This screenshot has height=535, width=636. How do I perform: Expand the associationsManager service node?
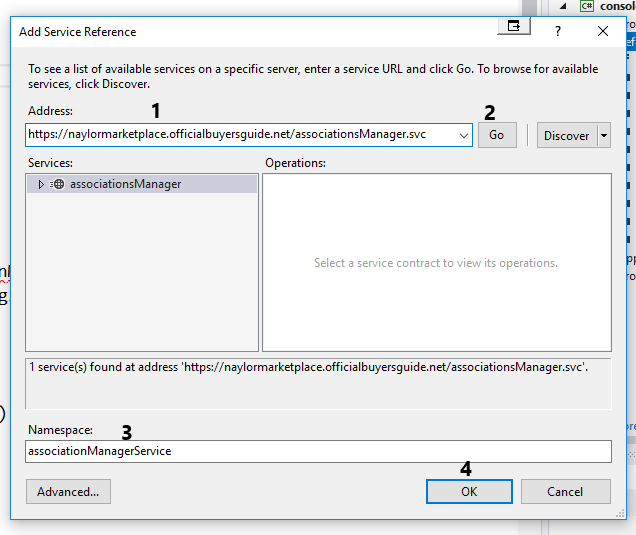pos(41,184)
